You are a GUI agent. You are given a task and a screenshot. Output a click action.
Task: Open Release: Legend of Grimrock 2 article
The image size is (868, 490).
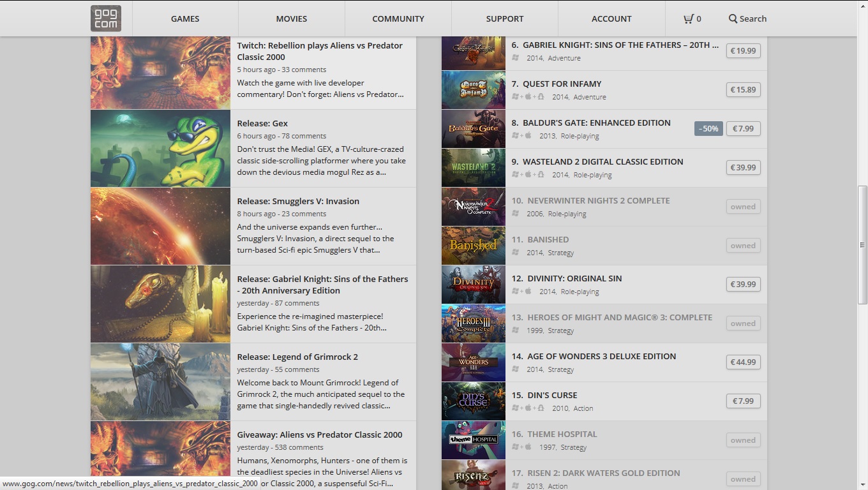(297, 357)
